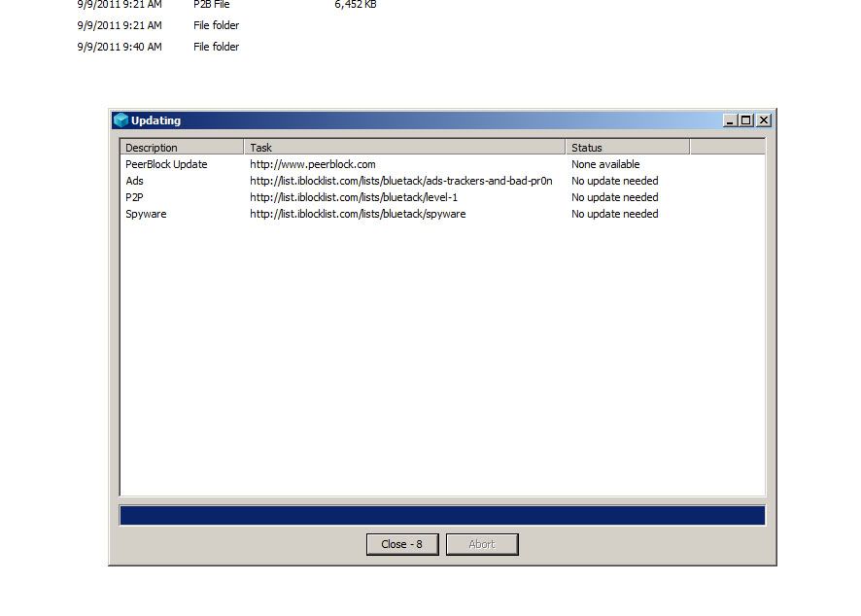This screenshot has height=616, width=861.
Task: Click the bluetack/level-1 list URL
Action: pos(353,197)
